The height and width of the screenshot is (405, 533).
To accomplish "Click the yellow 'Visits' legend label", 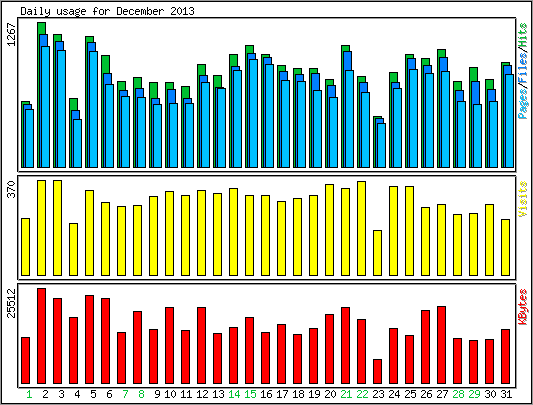I will [523, 199].
